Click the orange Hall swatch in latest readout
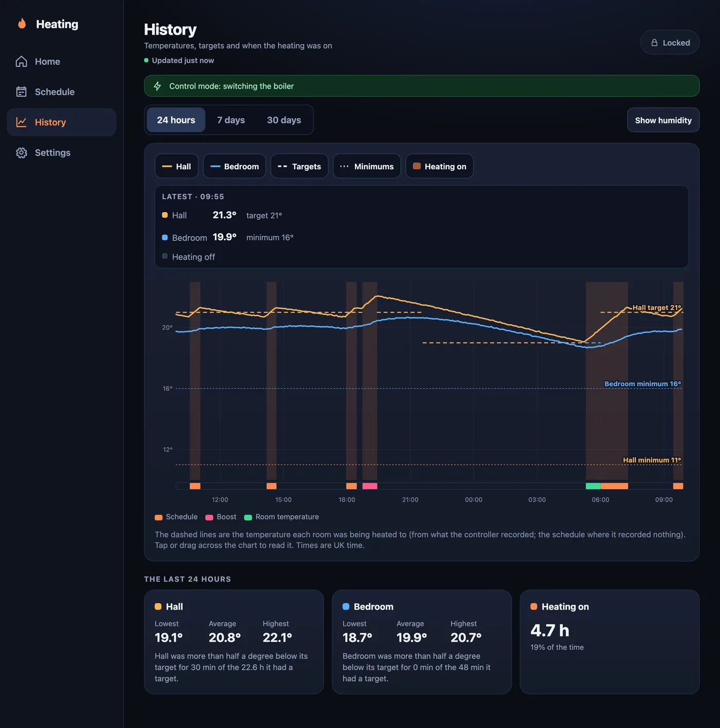Viewport: 720px width, 728px height. tap(165, 215)
